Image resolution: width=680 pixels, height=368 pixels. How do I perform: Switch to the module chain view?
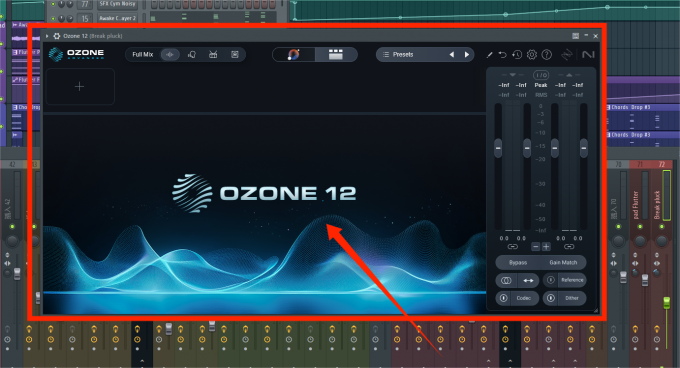(x=336, y=55)
